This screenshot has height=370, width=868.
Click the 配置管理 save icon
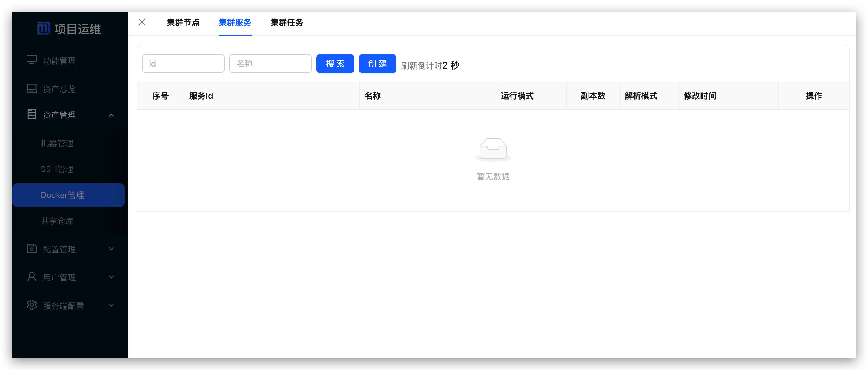(x=32, y=248)
